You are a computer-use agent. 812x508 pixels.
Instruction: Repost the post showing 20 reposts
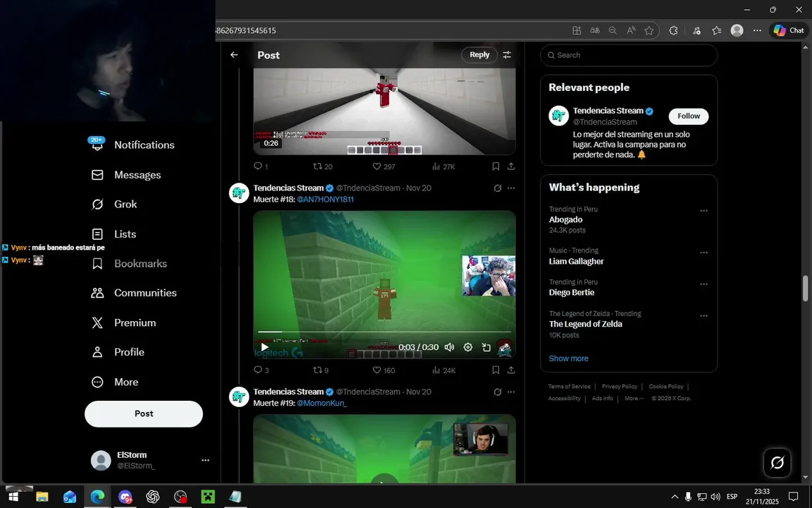323,167
